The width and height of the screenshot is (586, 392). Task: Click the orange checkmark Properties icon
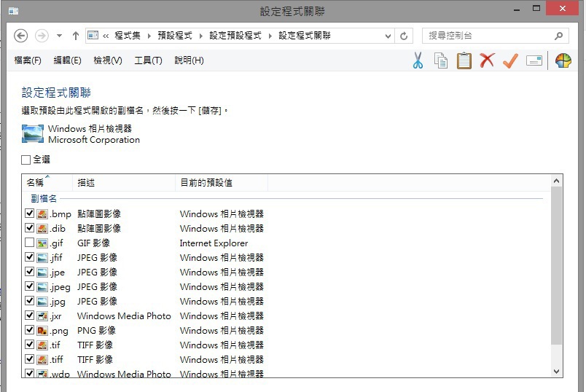tap(510, 60)
